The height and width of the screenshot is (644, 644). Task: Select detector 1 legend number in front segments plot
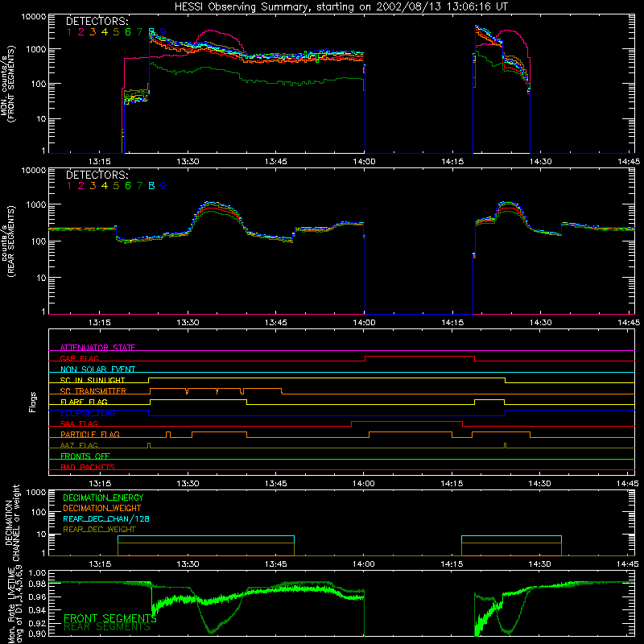69,32
